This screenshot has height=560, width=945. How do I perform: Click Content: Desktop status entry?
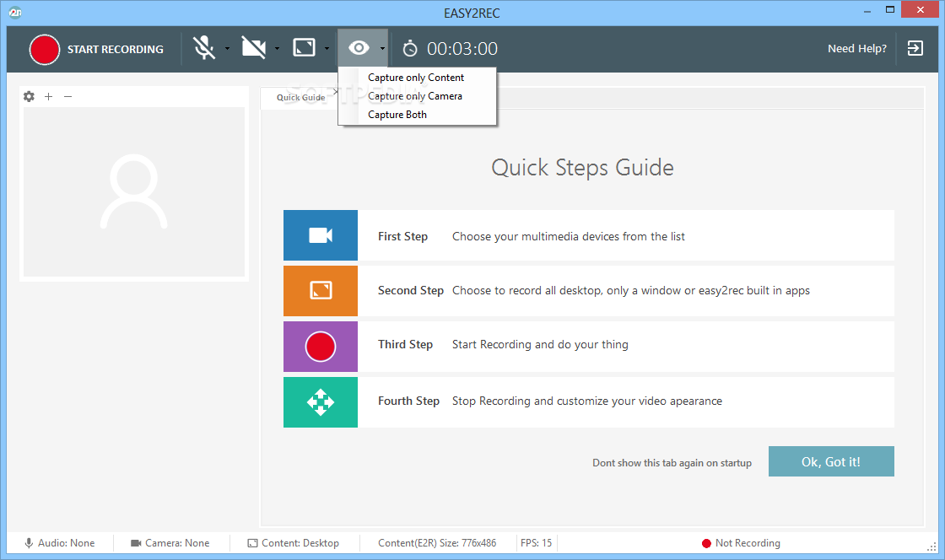294,543
